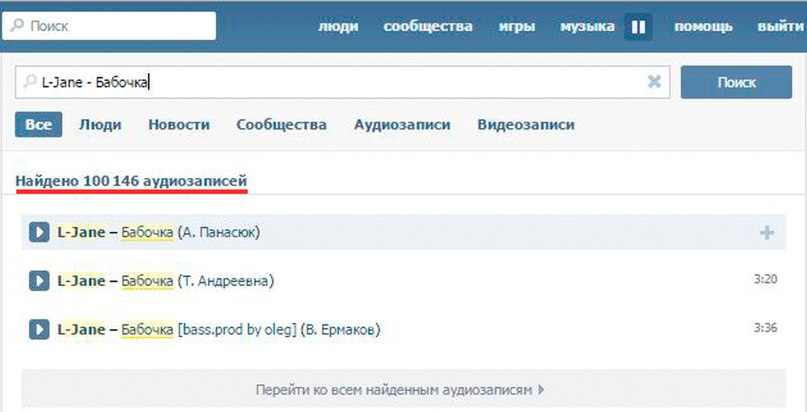Click magnifier icon in L-Jane search field
Image resolution: width=807 pixels, height=412 pixels.
coord(30,82)
